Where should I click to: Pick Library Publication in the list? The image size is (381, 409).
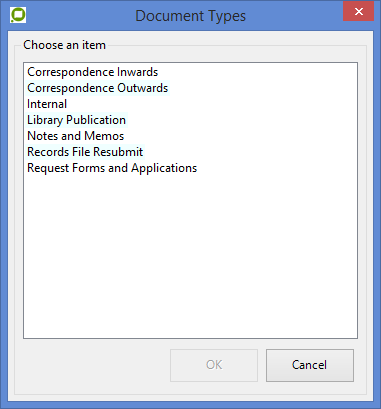click(x=76, y=120)
